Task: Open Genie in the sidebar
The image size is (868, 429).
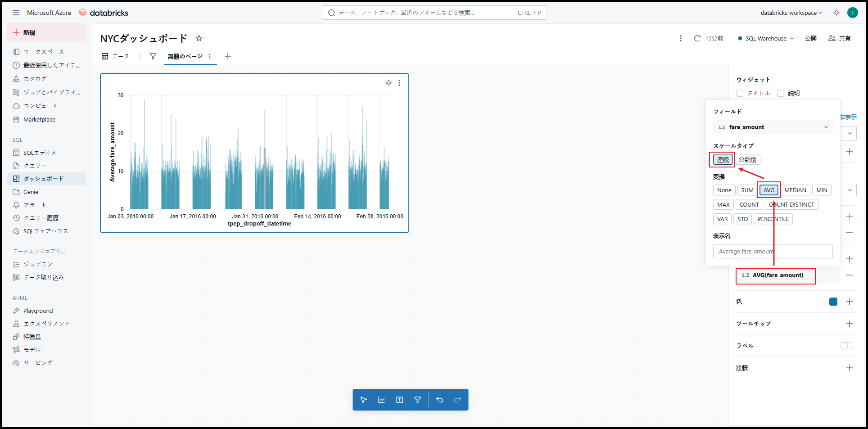Action: tap(47, 192)
